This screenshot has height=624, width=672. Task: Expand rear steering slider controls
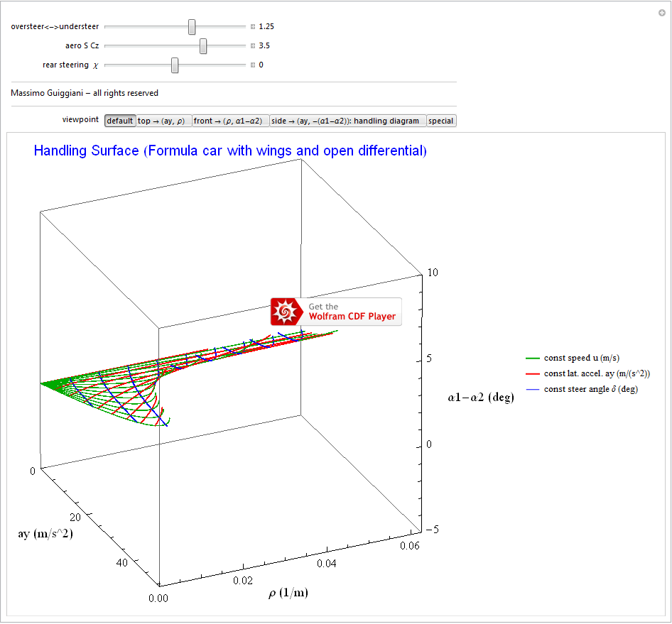[253, 65]
